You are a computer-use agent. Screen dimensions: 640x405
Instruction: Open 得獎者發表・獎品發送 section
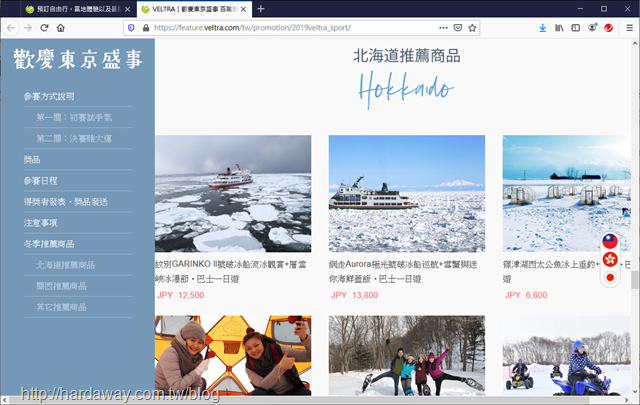[x=66, y=202]
